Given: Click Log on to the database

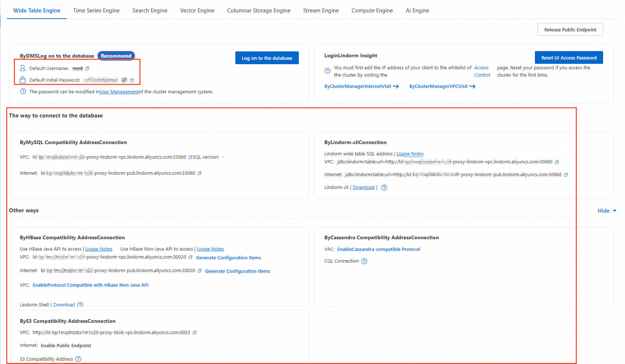Looking at the screenshot, I should pos(267,58).
